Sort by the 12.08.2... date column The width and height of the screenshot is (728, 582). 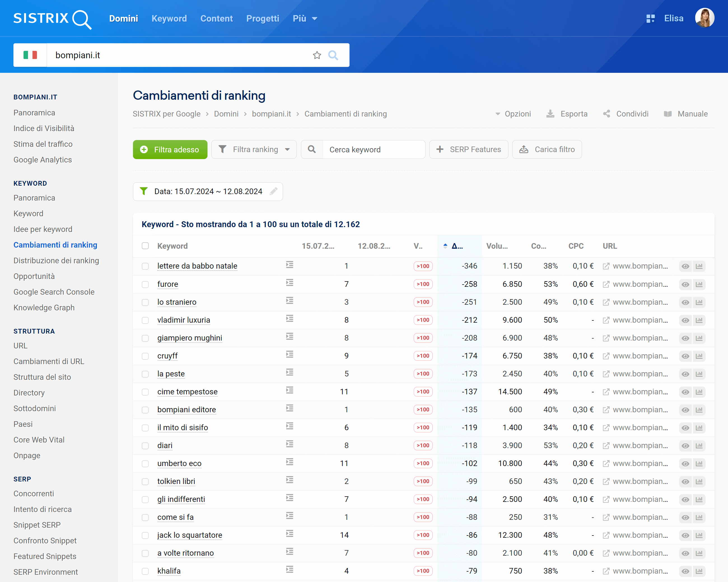[x=374, y=246]
